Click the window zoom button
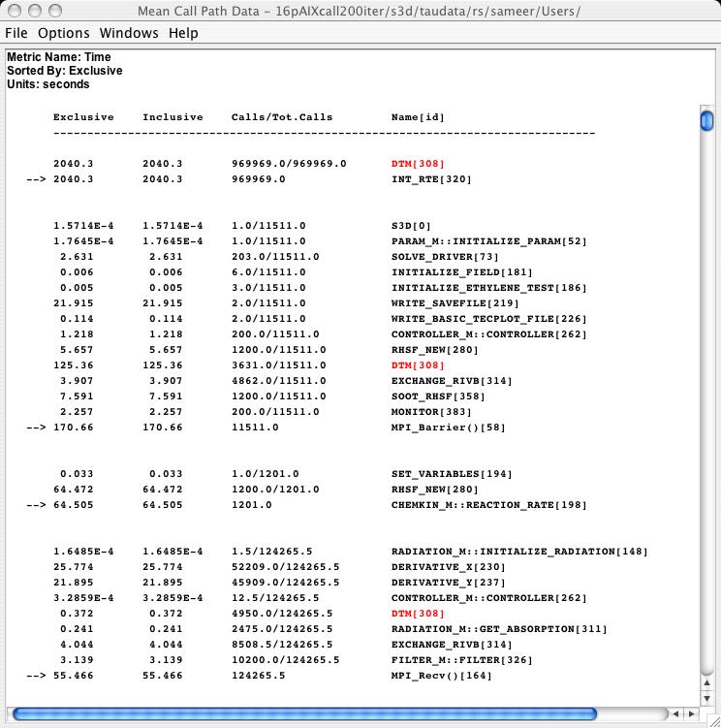This screenshot has width=721, height=728. click(x=55, y=11)
